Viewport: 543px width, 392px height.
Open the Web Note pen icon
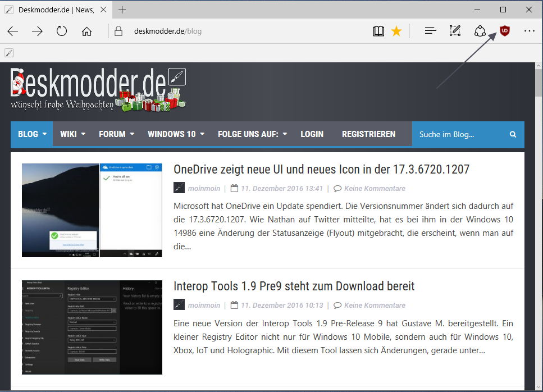pos(455,31)
